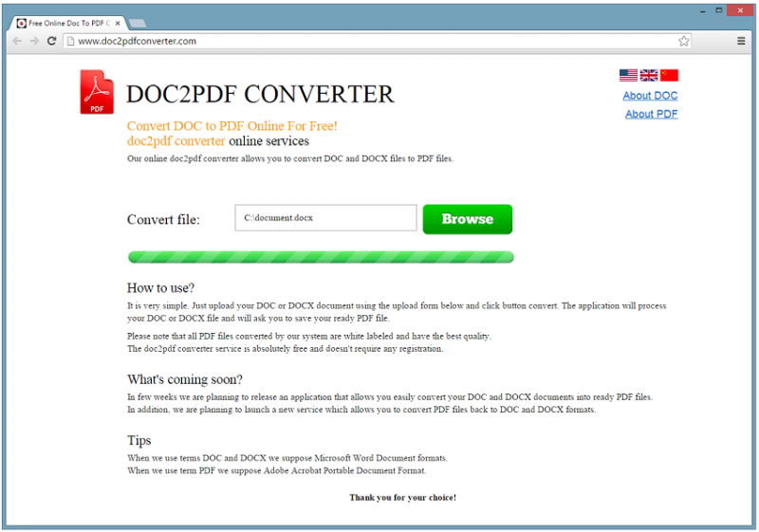Click the sentence starting 'Our online doc2pdf converter allows'
This screenshot has width=759, height=532.
(x=290, y=158)
